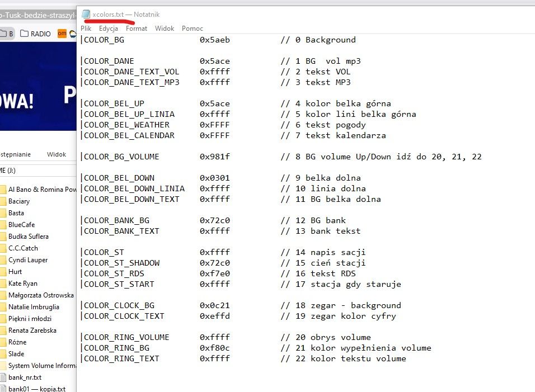Viewport: 535px width, 392px height.
Task: Open the Edycja menu in Notatnik
Action: click(x=109, y=29)
